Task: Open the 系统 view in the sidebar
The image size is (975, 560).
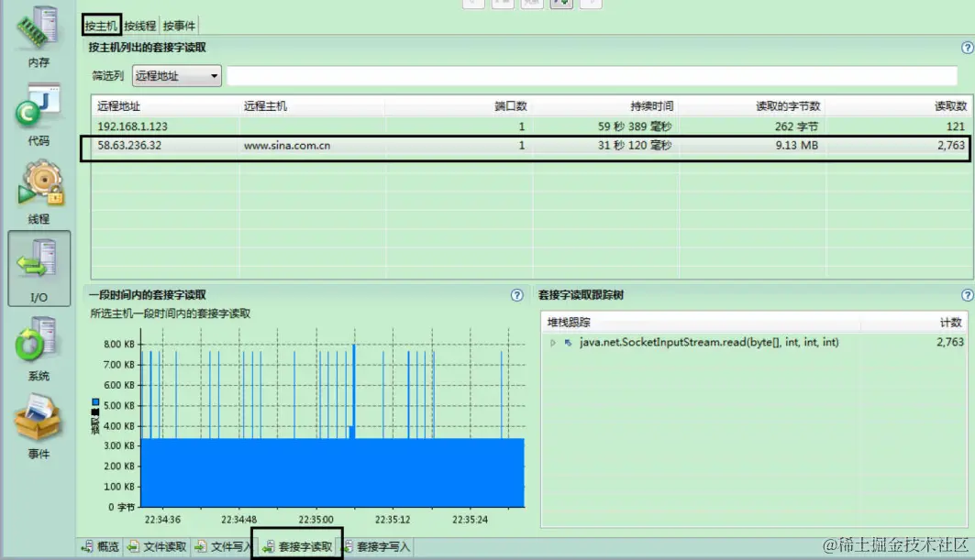Action: tap(38, 344)
